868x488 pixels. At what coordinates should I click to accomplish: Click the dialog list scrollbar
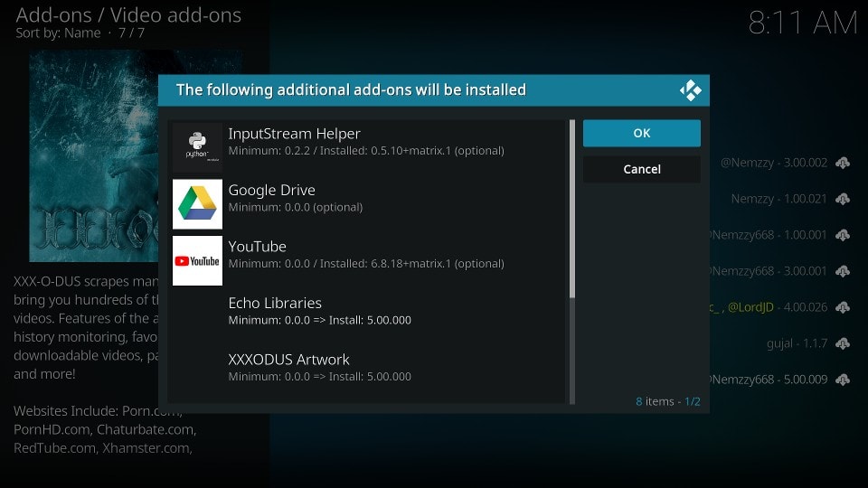(x=571, y=262)
